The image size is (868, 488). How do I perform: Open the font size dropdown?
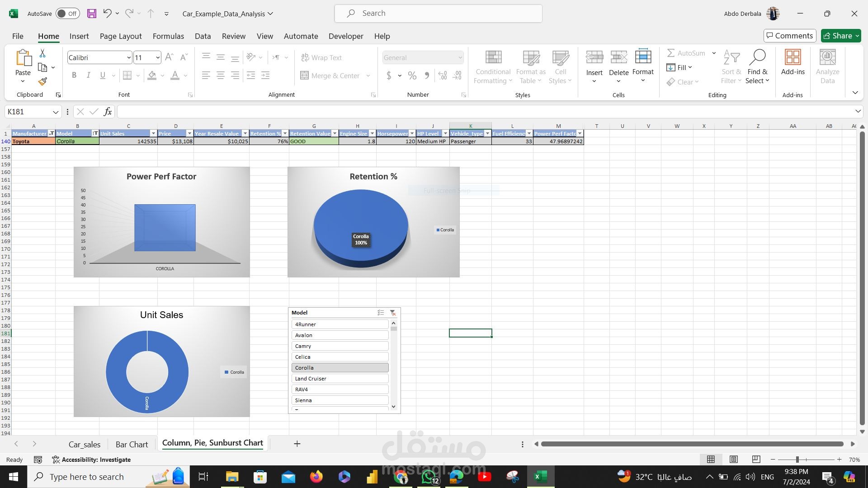coord(157,58)
